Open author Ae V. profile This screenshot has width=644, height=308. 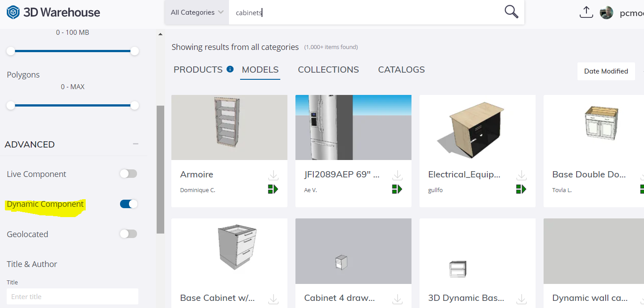(311, 190)
